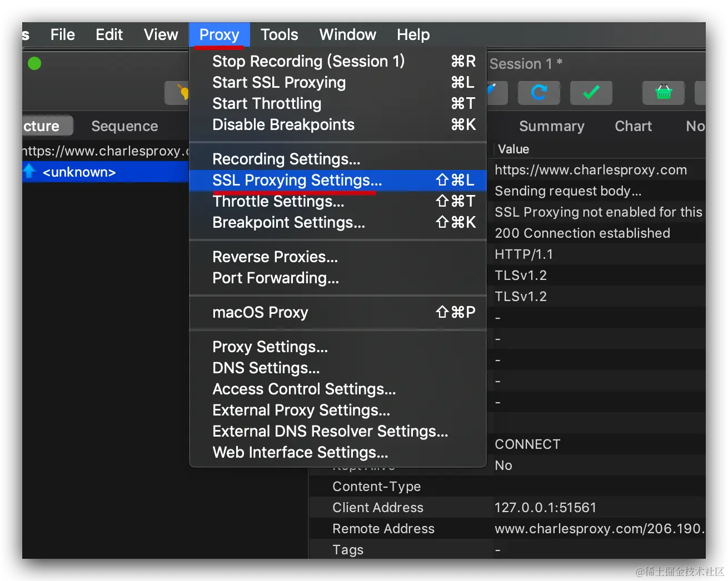Click the Client Address row label
The image size is (728, 581).
[x=378, y=508]
